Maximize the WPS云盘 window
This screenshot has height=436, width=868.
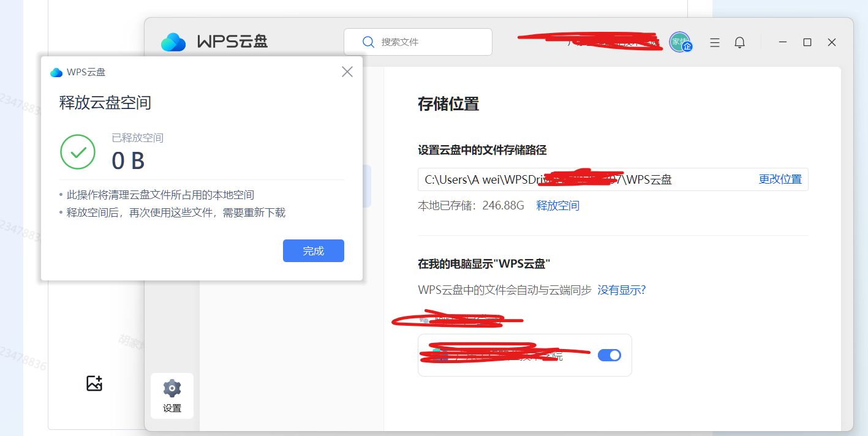click(807, 42)
